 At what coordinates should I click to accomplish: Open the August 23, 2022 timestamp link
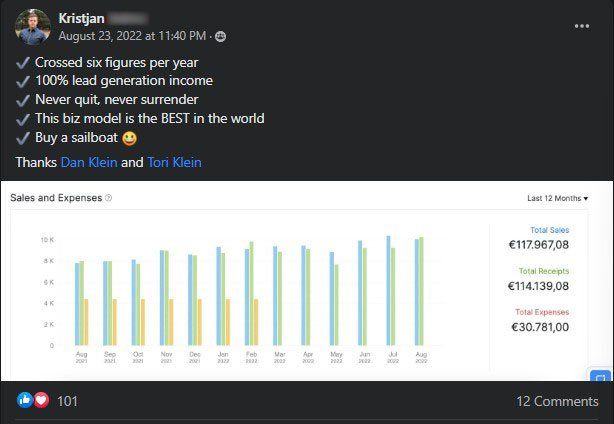coord(132,36)
